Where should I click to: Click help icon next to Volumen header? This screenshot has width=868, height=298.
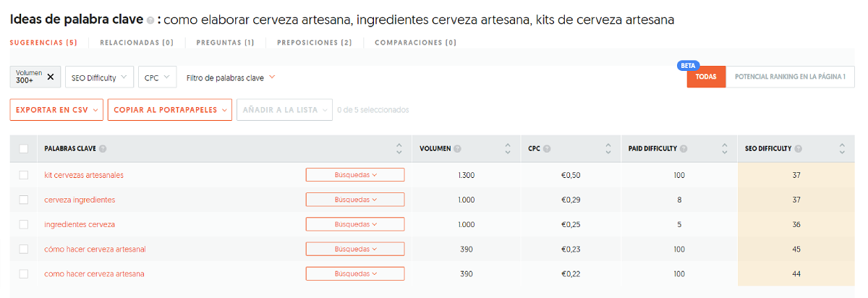tap(457, 149)
